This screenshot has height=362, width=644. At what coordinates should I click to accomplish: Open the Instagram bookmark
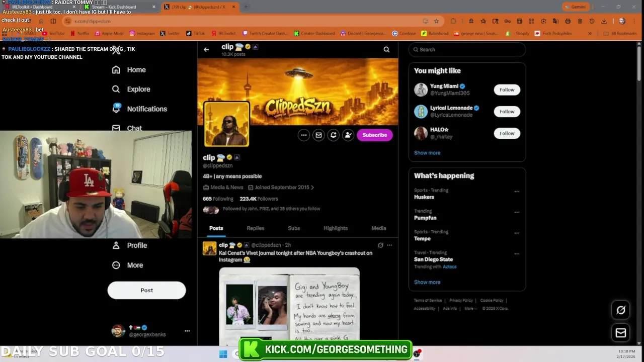142,34
